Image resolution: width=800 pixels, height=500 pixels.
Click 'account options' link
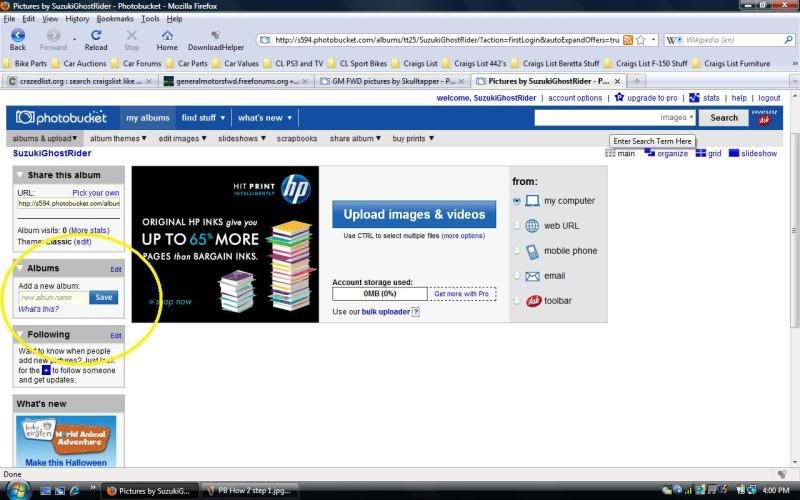(x=575, y=98)
